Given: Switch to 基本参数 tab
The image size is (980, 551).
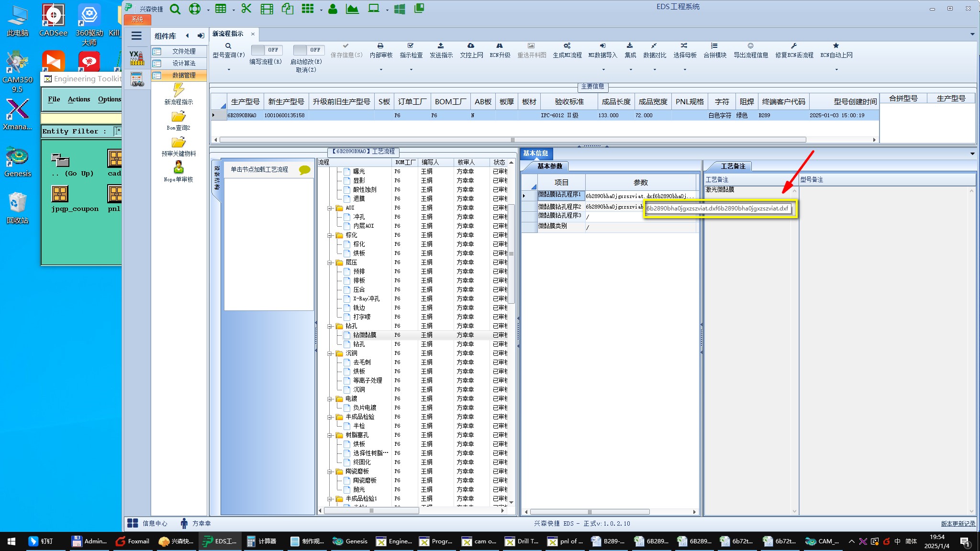Looking at the screenshot, I should (x=549, y=166).
